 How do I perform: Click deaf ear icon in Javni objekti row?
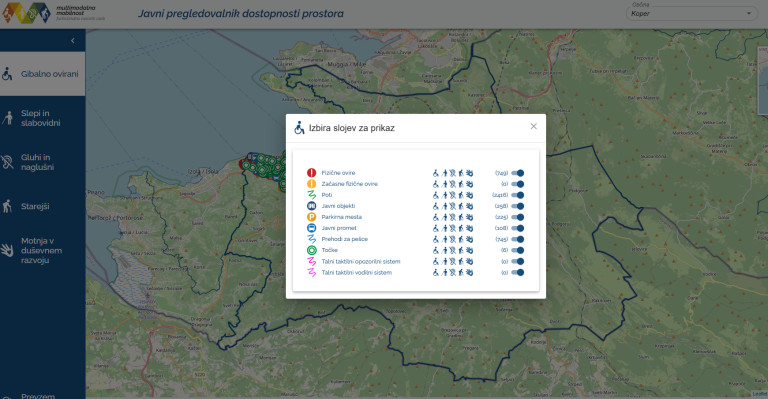tap(453, 206)
